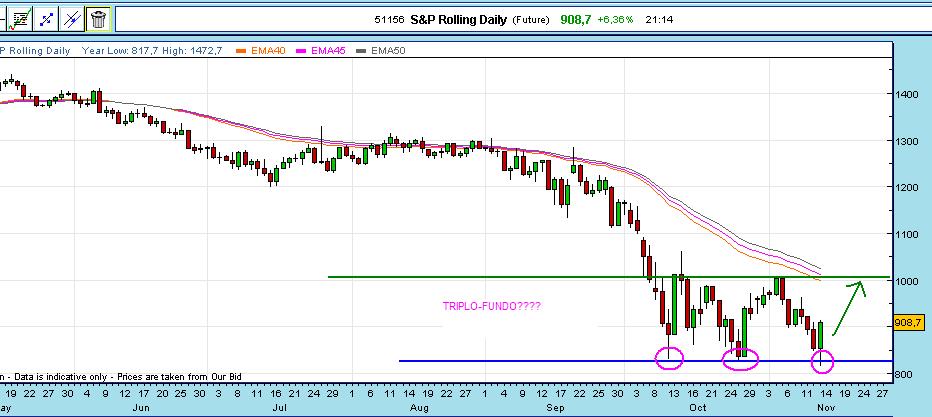Viewport: 932px width, 417px height.
Task: Click the 'Prices are taken from Our Bid' disclaimer
Action: point(180,377)
